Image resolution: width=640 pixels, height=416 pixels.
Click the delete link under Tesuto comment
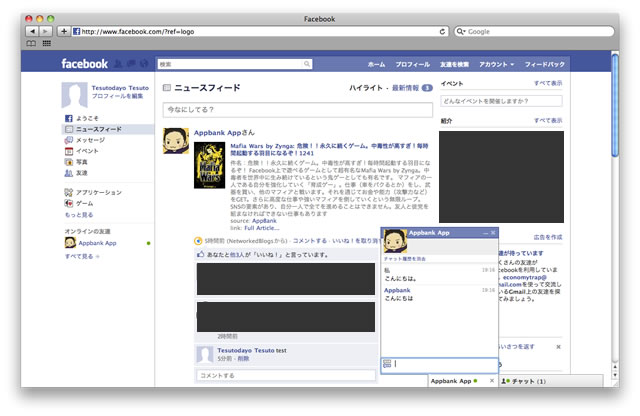(243, 359)
